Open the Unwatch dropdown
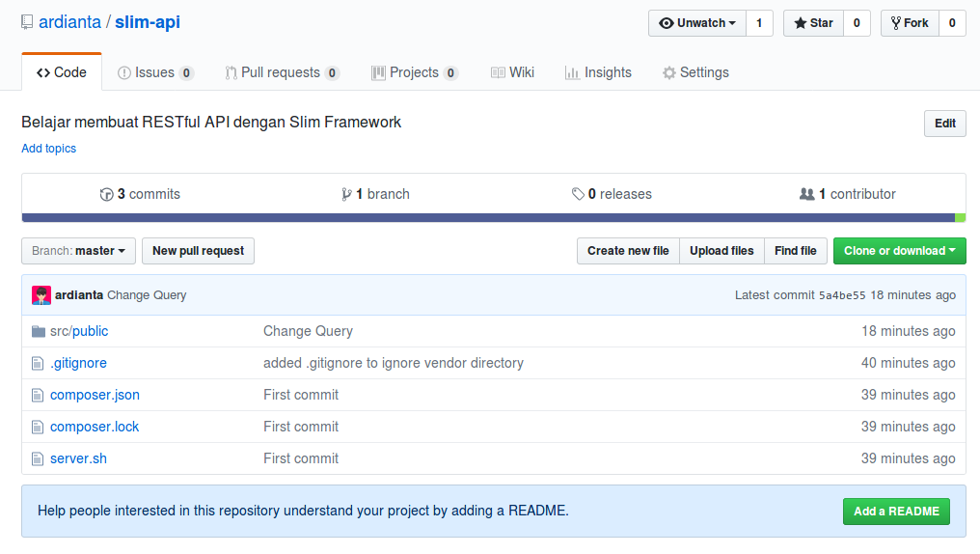 click(697, 23)
